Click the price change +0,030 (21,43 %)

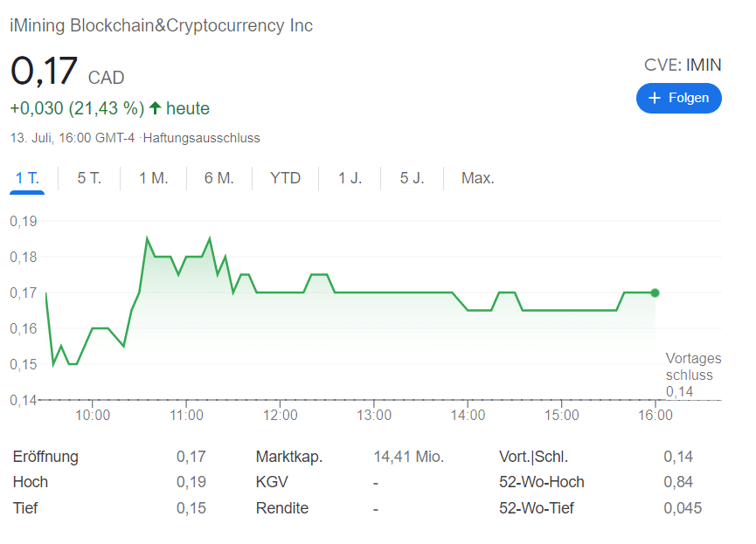point(77,108)
